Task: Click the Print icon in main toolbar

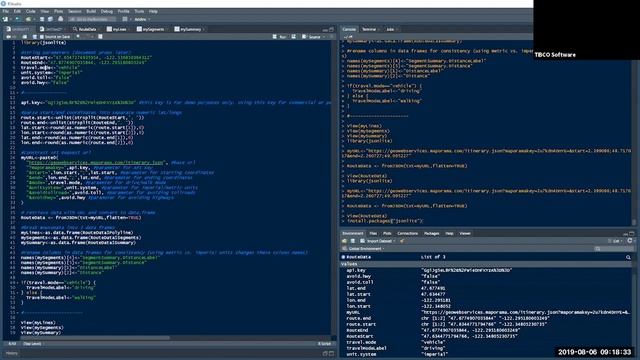Action: 61,19
